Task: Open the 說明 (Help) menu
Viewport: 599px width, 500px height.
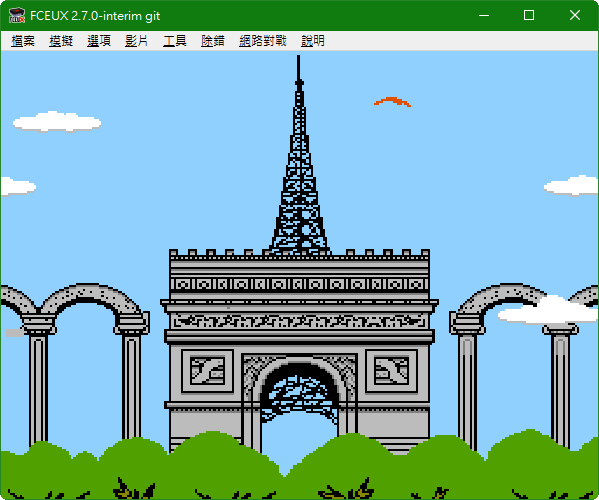Action: pos(313,41)
